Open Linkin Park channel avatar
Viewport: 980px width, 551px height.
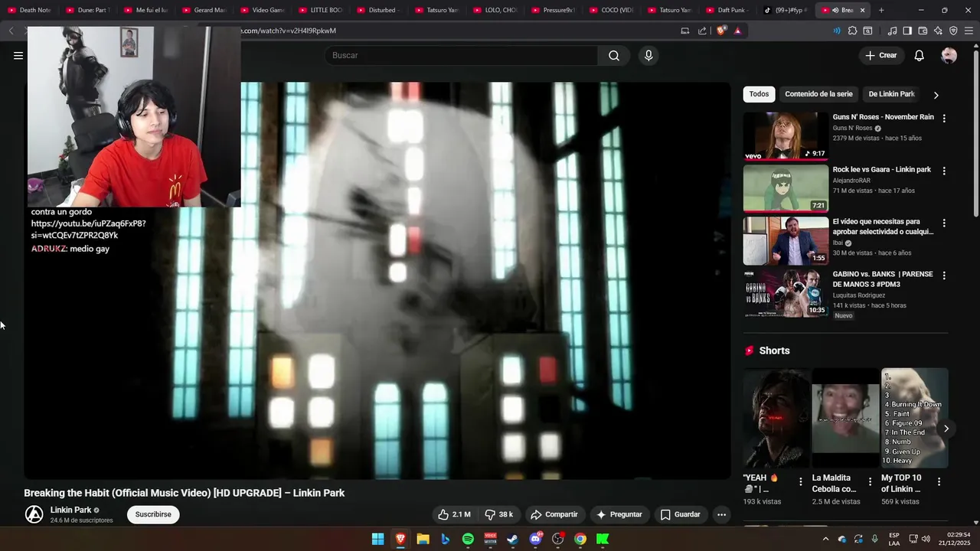click(34, 514)
